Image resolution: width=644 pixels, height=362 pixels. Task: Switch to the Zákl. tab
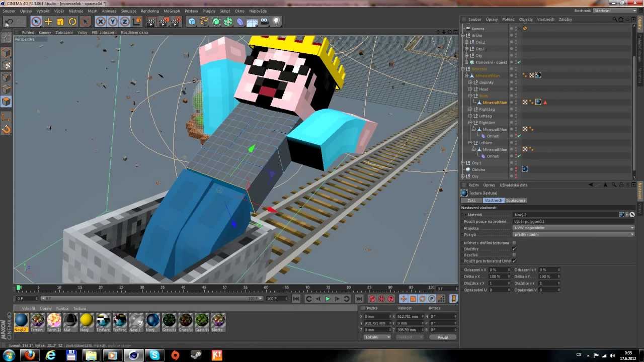[471, 201]
